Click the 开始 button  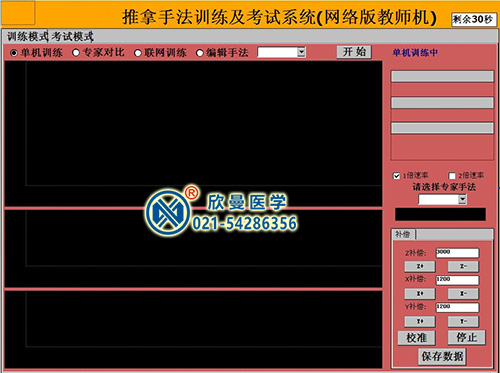click(x=354, y=52)
